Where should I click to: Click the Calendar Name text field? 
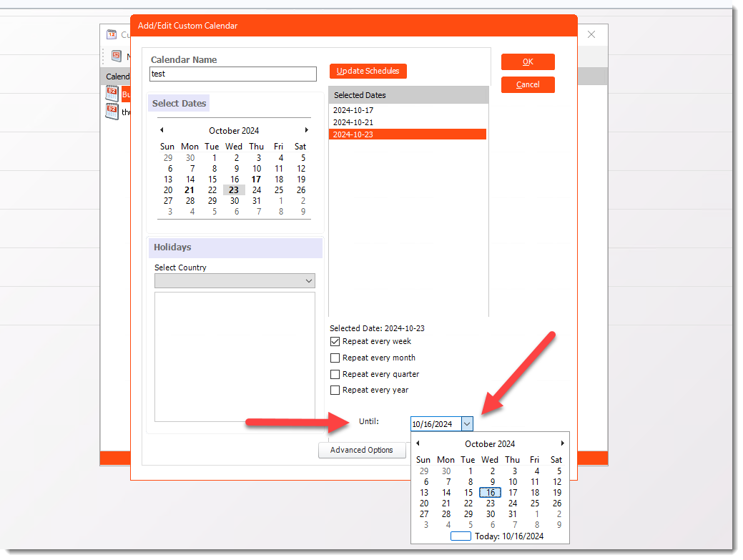(x=232, y=74)
